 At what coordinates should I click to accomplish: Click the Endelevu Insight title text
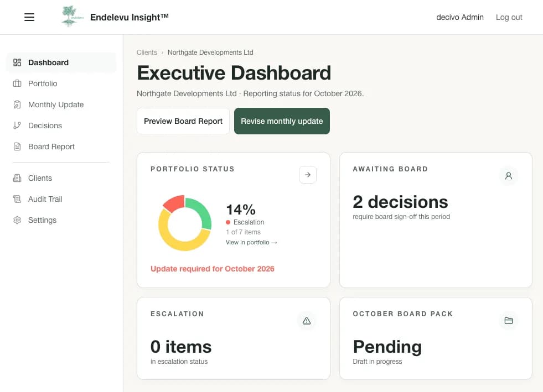point(129,17)
